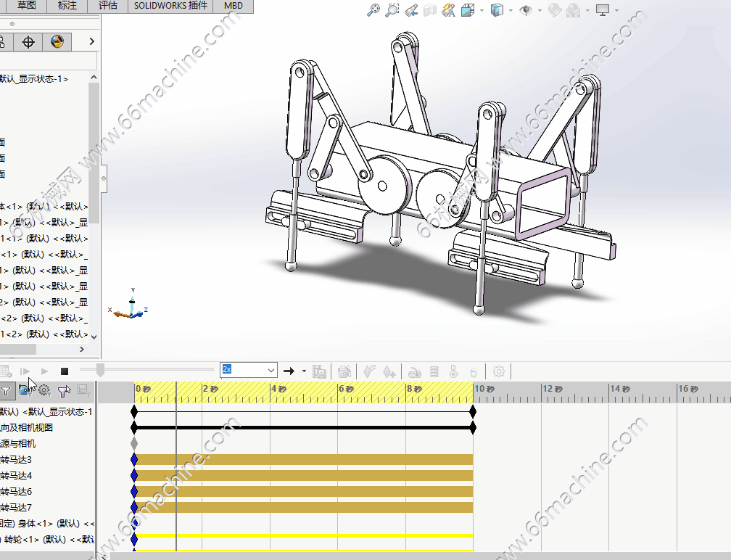Open Motion Study Properties gear icon

(499, 371)
